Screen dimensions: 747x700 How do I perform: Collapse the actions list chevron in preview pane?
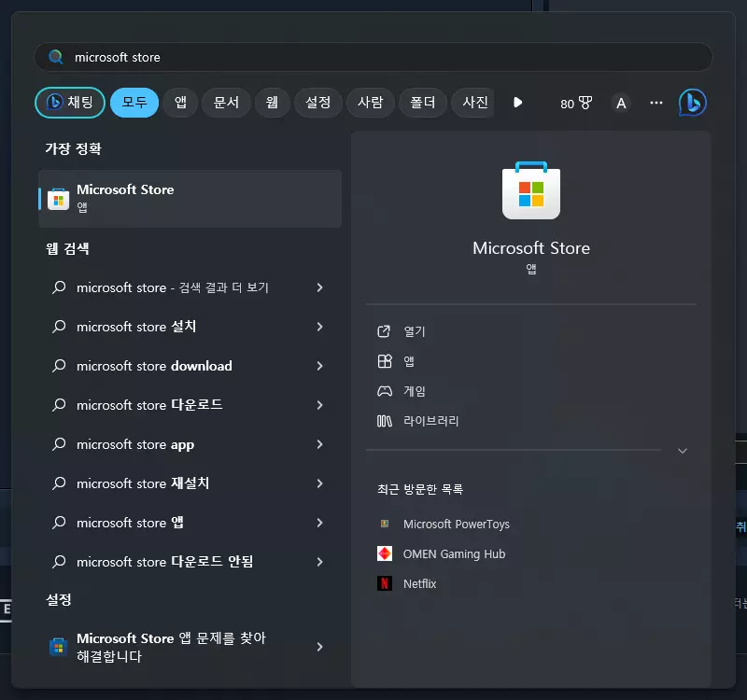[x=683, y=451]
